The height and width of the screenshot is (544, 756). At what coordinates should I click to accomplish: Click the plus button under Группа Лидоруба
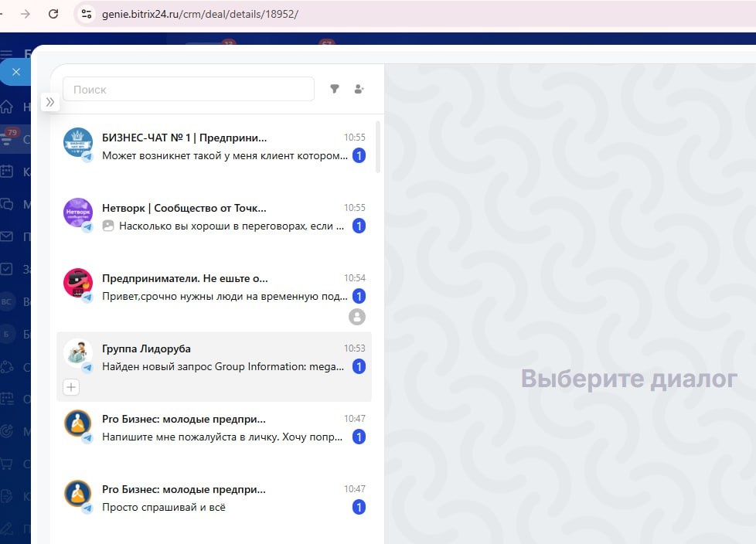71,387
